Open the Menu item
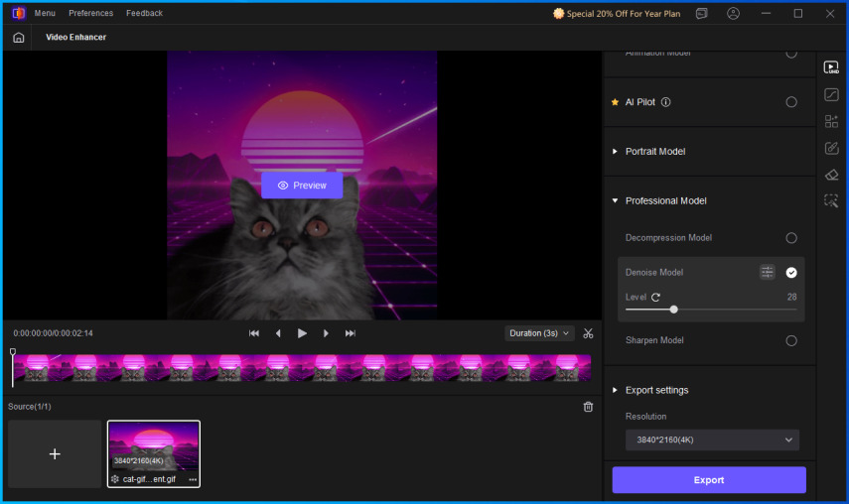Screen dimensions: 849x504 pos(45,13)
